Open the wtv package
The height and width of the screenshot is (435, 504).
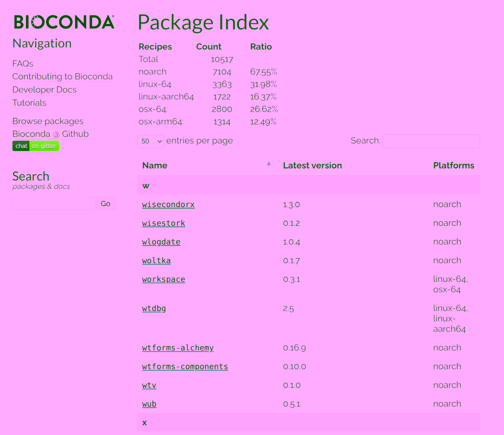point(149,385)
